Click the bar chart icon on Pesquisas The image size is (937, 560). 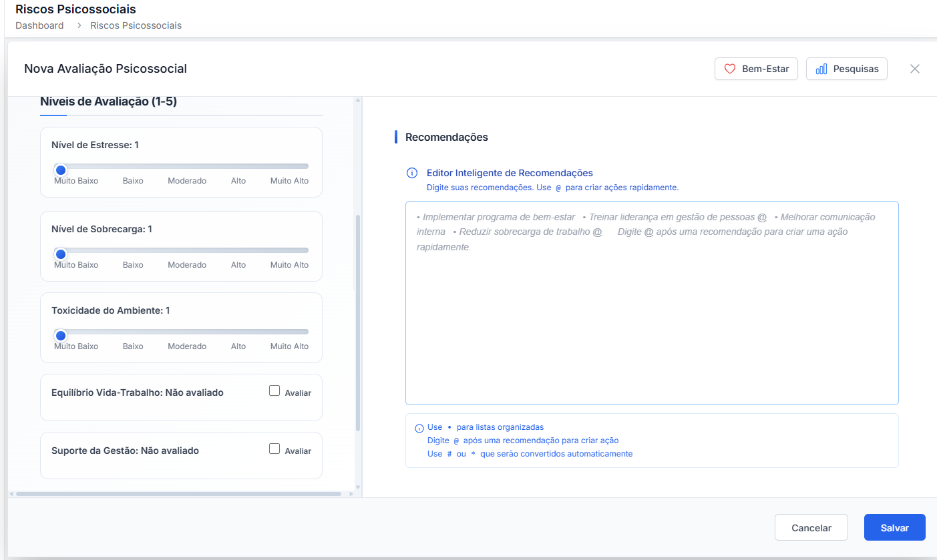click(821, 69)
